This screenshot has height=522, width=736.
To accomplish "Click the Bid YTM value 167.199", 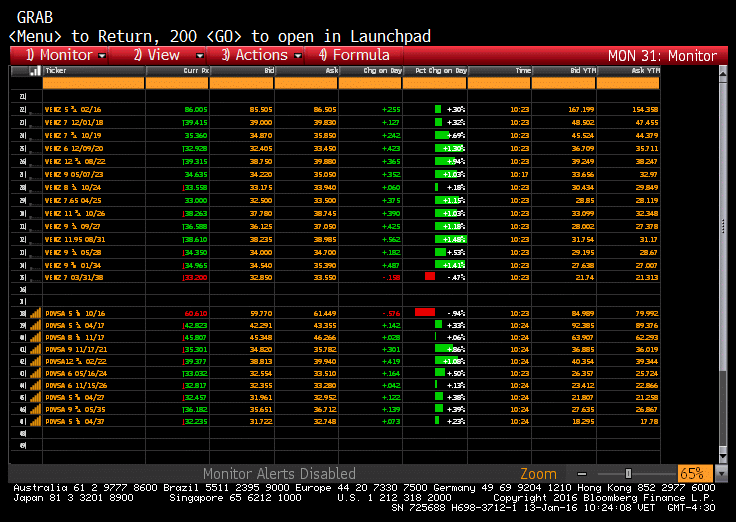I will pyautogui.click(x=581, y=109).
